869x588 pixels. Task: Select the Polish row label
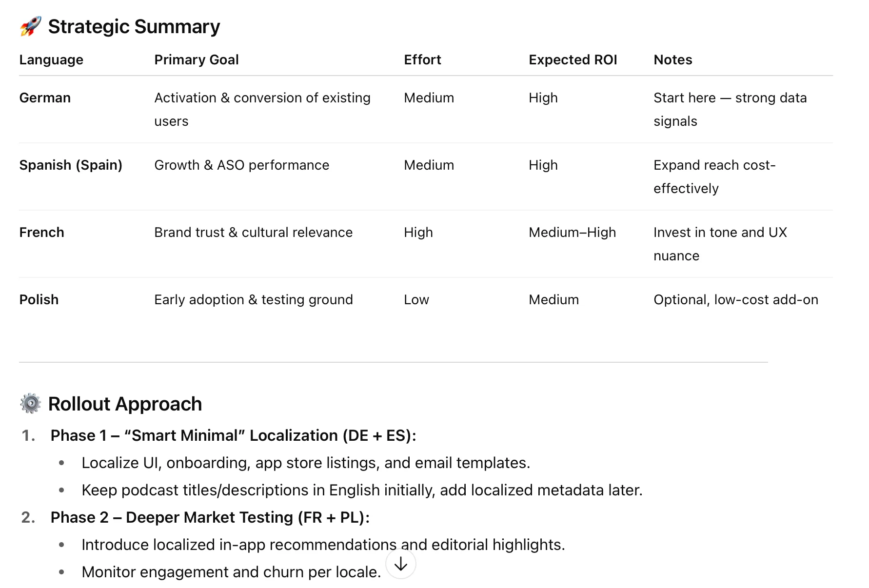39,299
